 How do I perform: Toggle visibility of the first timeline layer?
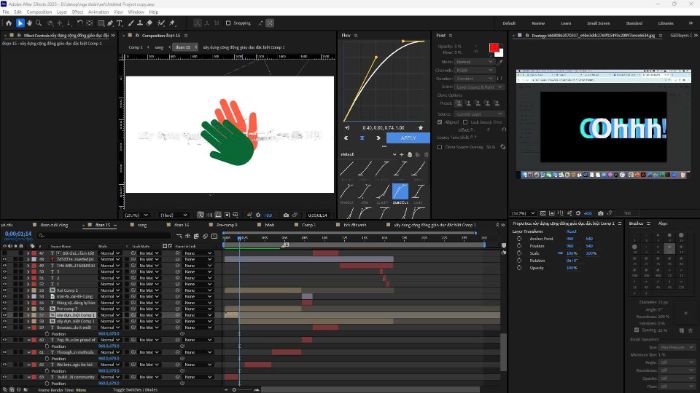pyautogui.click(x=4, y=253)
